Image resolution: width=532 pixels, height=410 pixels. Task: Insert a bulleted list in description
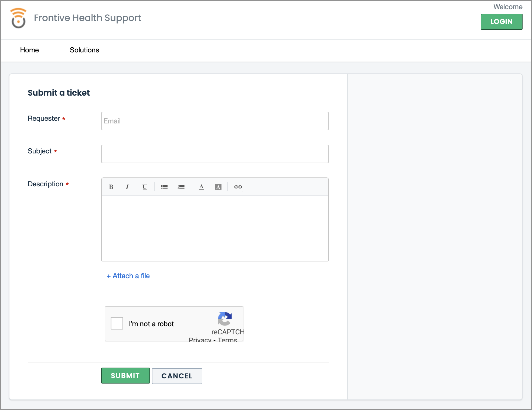[164, 187]
